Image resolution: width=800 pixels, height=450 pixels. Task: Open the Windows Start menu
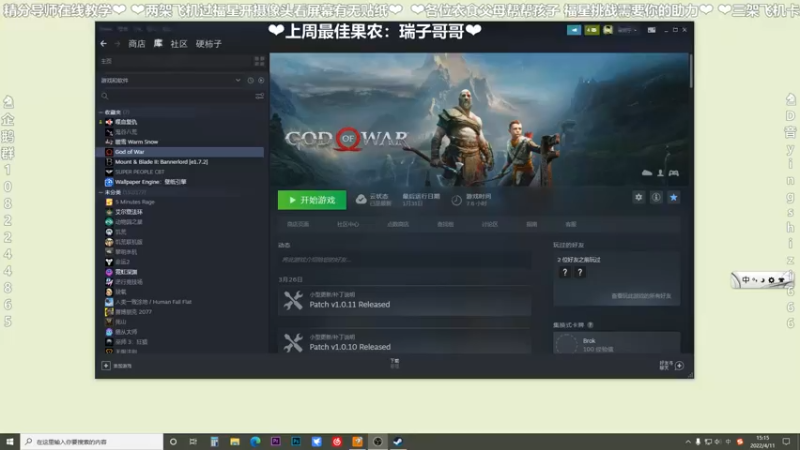(x=10, y=441)
